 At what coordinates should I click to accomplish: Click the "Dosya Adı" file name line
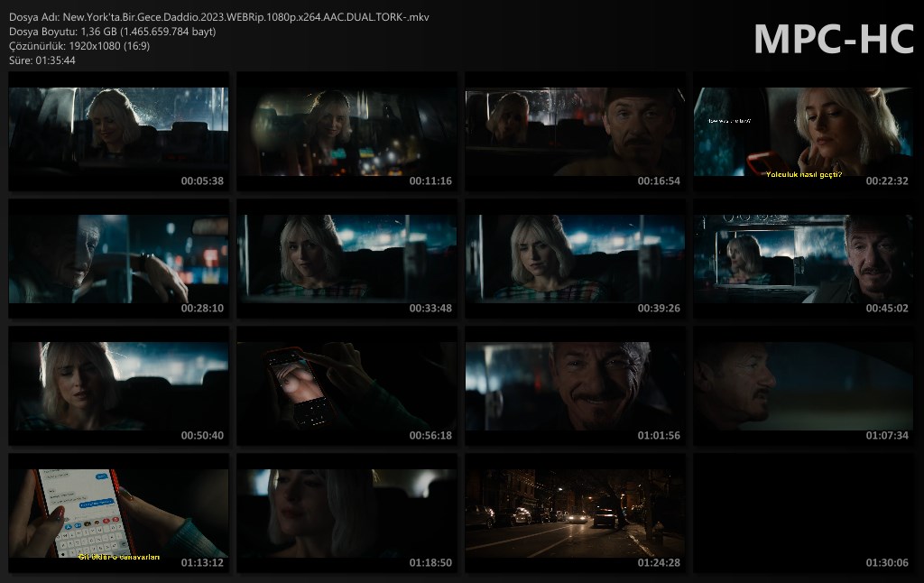[219, 17]
